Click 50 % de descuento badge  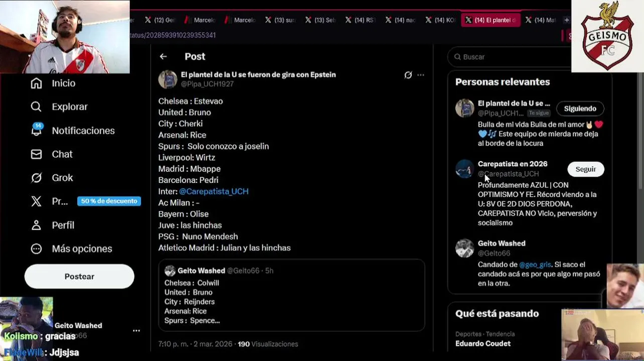pyautogui.click(x=109, y=201)
